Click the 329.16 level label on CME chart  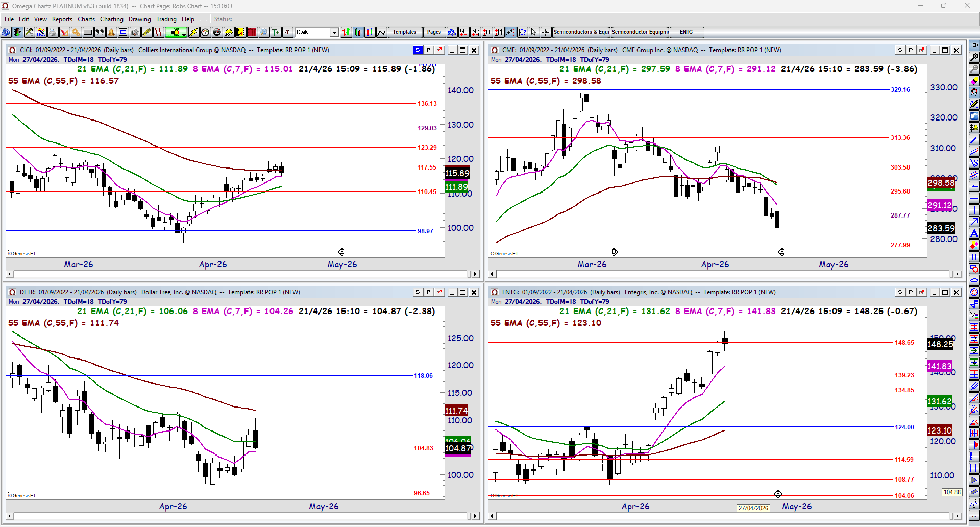(x=900, y=90)
